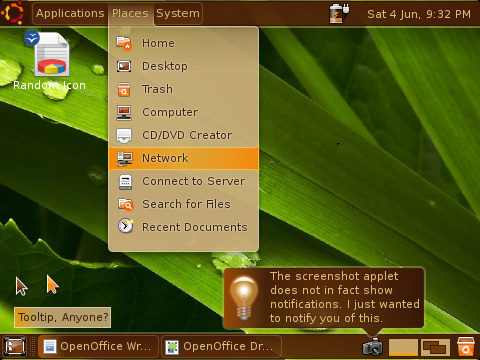
Task: Select the highlighted Network entry
Action: point(184,158)
